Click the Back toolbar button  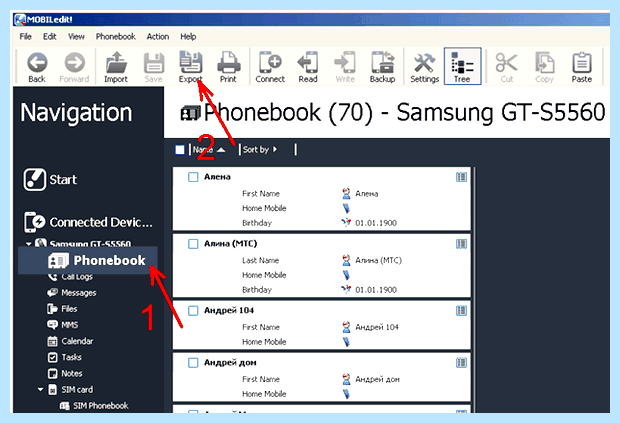click(37, 67)
